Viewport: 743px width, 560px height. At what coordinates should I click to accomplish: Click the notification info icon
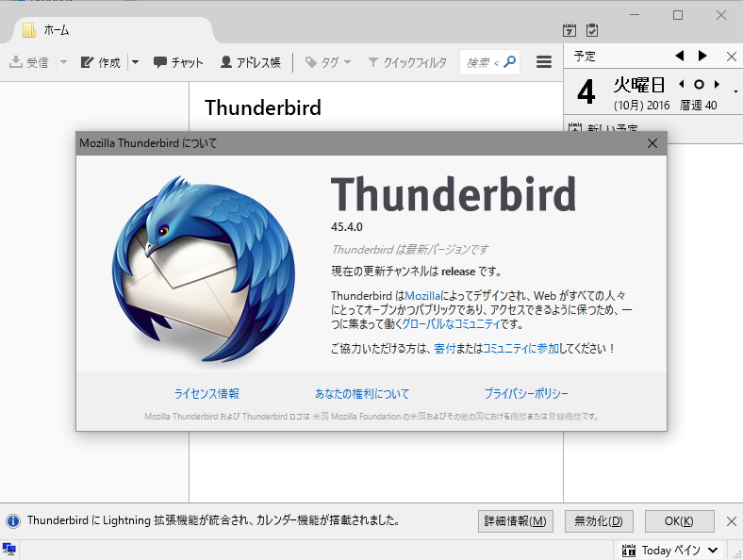[13, 521]
